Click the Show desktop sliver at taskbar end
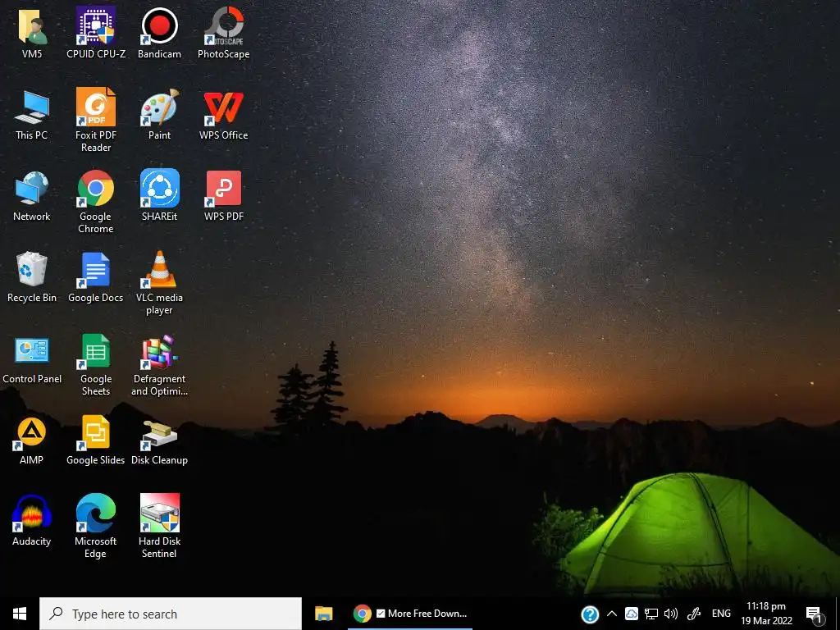Image resolution: width=840 pixels, height=630 pixels. pos(838,614)
